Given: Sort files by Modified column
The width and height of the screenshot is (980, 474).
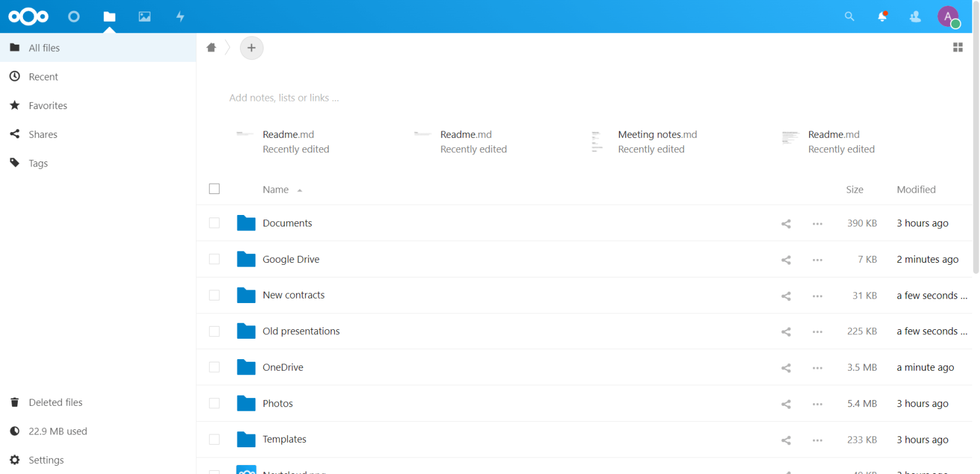Looking at the screenshot, I should (916, 189).
